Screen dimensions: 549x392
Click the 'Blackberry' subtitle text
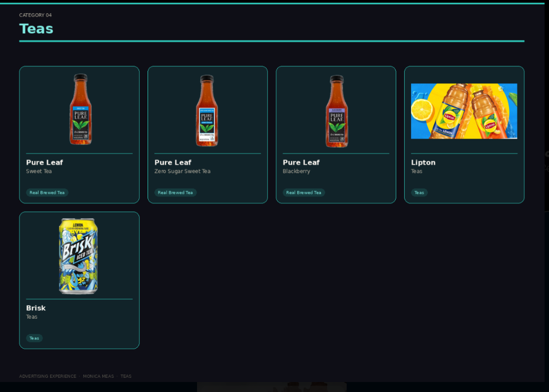coord(296,171)
